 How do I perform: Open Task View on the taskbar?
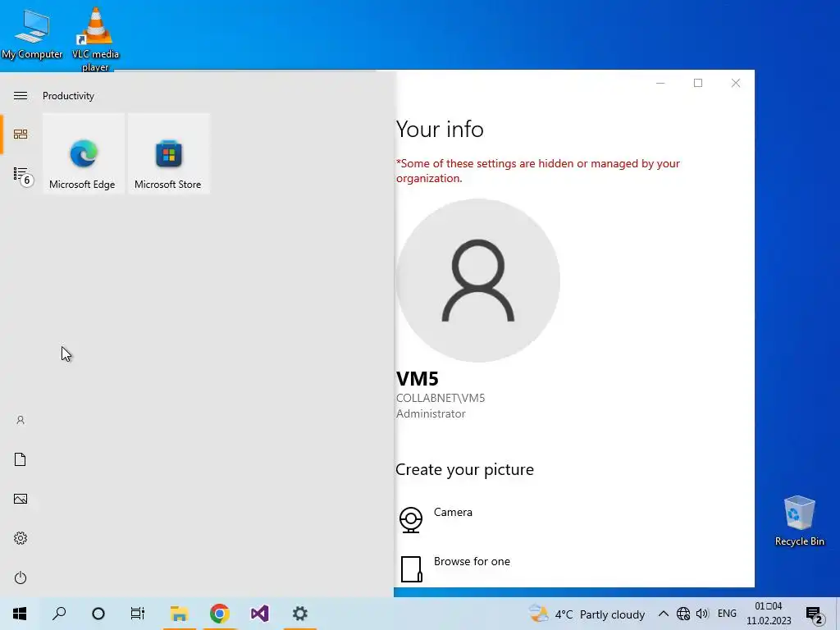pos(138,614)
